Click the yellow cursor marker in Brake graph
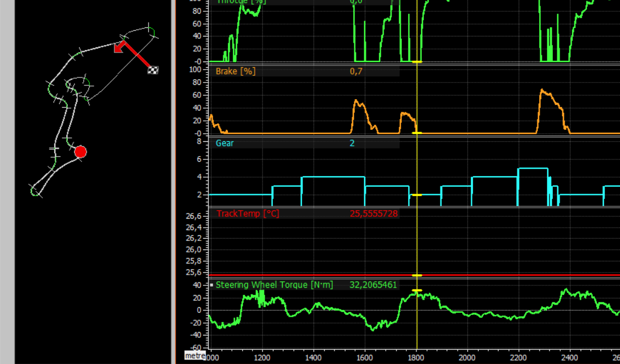 (417, 133)
